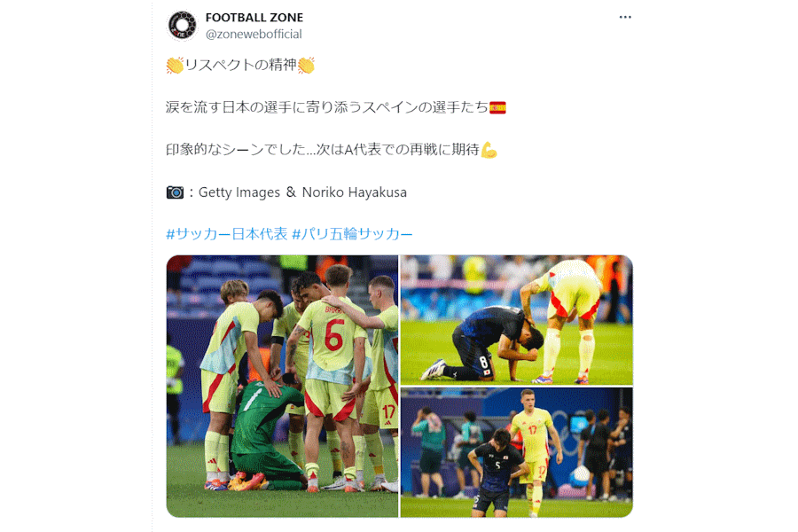The width and height of the screenshot is (798, 532).
Task: Click the number 6 jersey in the large photo
Action: [x=333, y=335]
